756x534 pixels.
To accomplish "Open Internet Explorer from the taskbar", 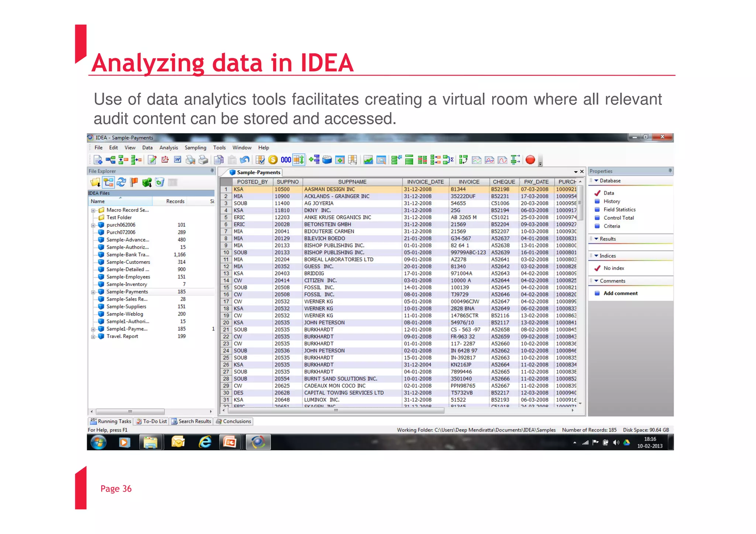I will (x=205, y=442).
